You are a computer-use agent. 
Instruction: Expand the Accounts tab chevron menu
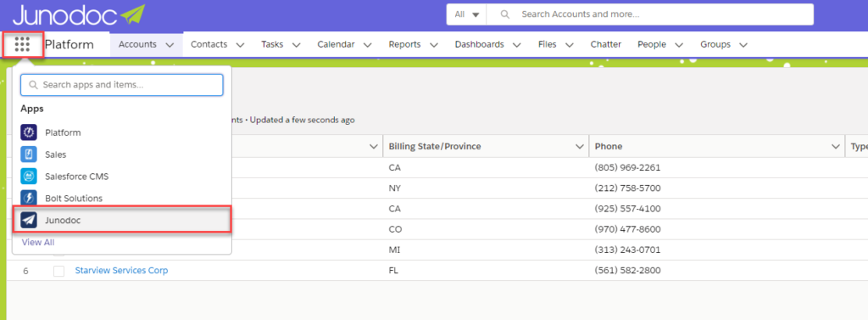click(170, 45)
